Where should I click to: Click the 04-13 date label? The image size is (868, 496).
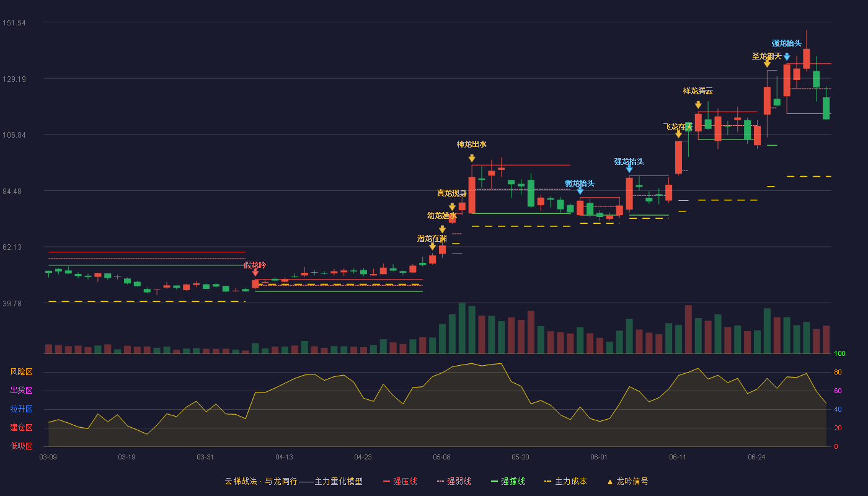(284, 457)
